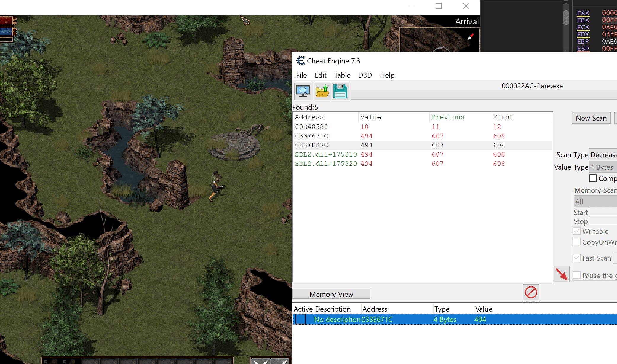Add selected address with red arrow icon
This screenshot has width=617, height=364.
click(x=561, y=274)
